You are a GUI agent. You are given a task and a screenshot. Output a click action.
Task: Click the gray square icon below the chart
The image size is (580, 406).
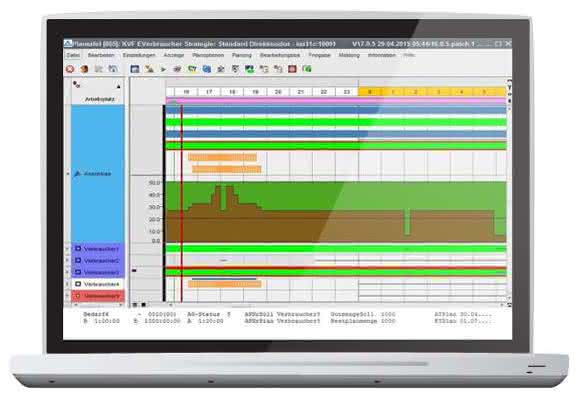[x=135, y=305]
